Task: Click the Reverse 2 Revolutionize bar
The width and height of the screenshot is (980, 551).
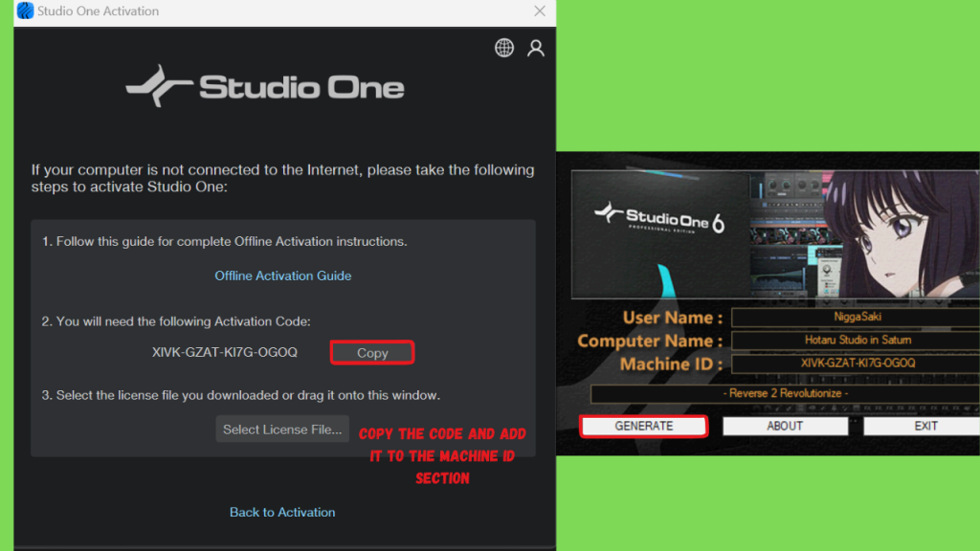Action: pyautogui.click(x=785, y=393)
